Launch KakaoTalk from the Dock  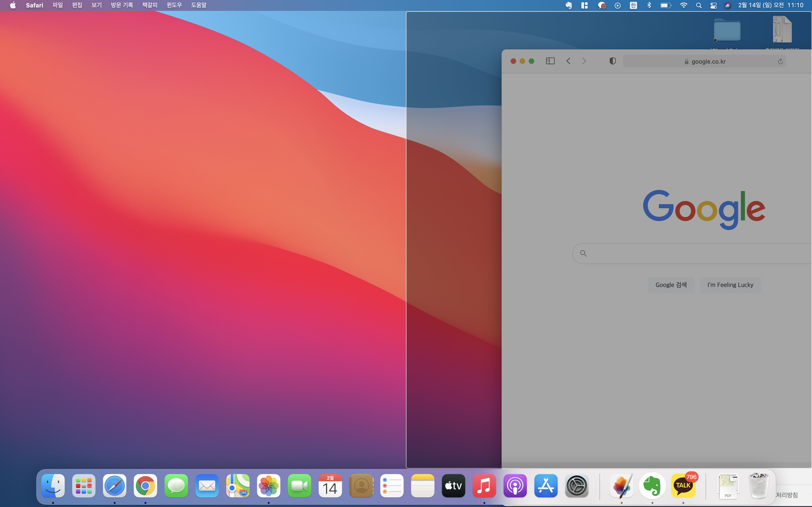pos(683,485)
